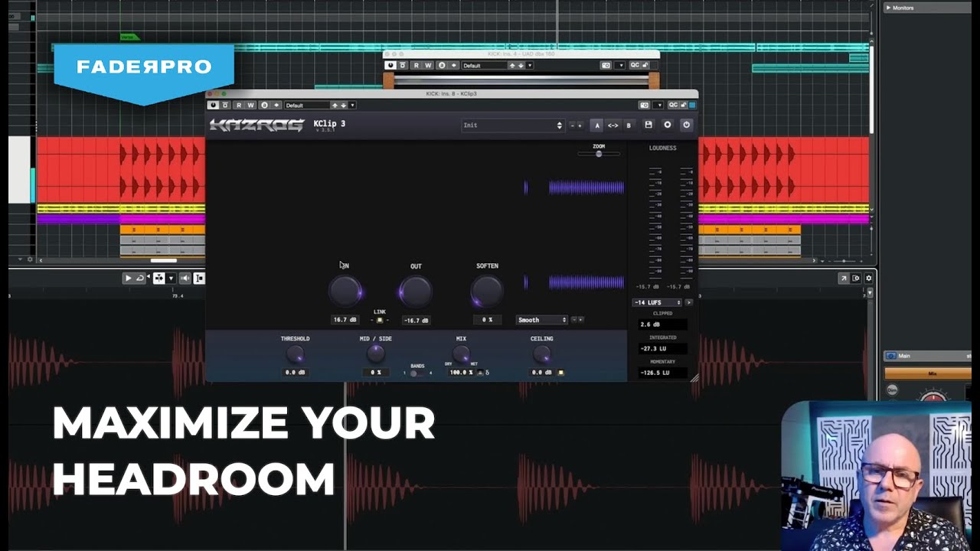Click the camera icon in UAD dbx 160 window
980x551 pixels.
[606, 65]
